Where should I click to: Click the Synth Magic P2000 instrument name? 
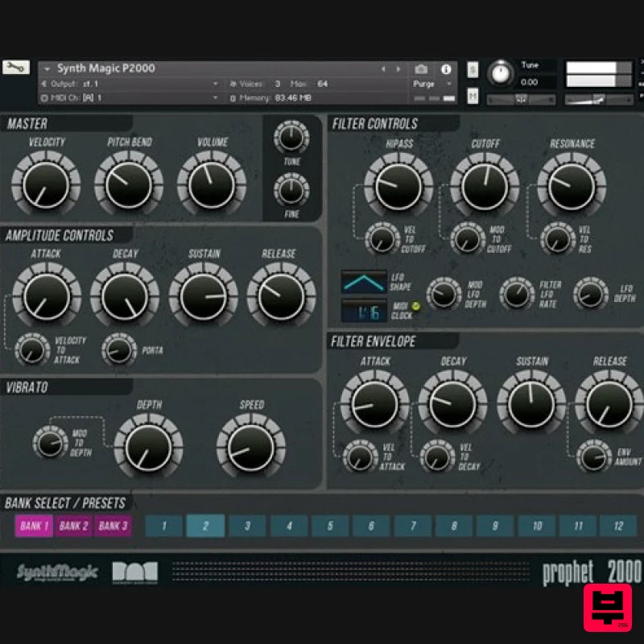pyautogui.click(x=106, y=68)
